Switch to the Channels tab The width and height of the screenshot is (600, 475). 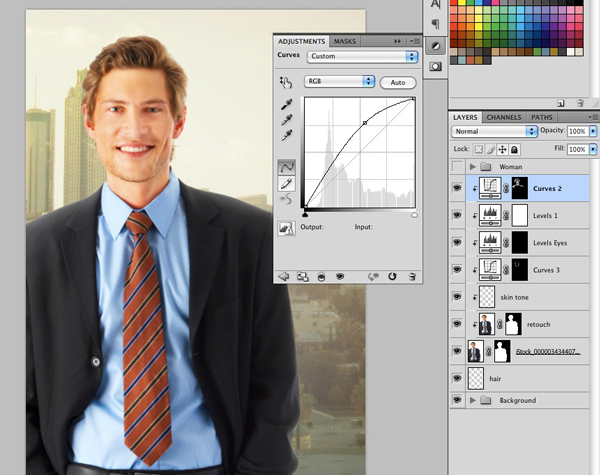coord(503,117)
